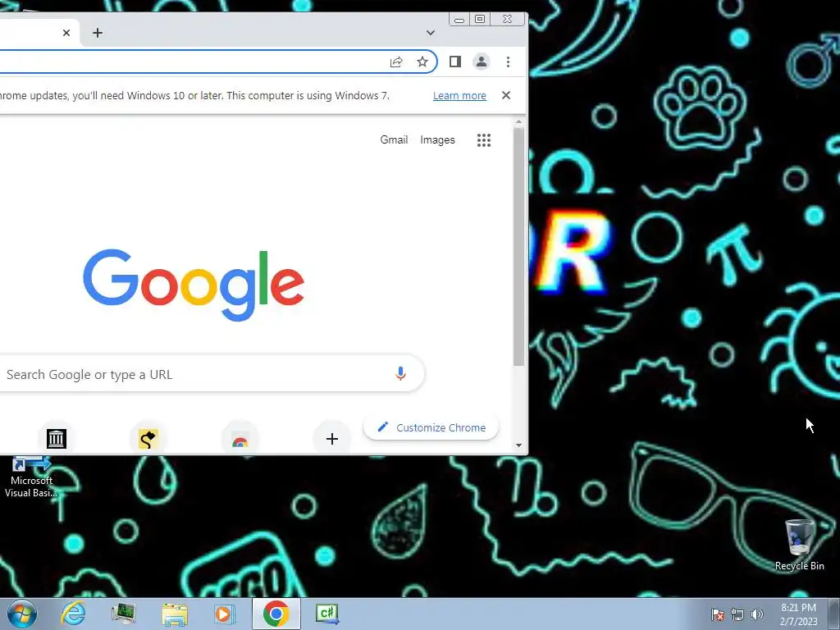Image resolution: width=840 pixels, height=630 pixels.
Task: Open Action Center flag tray icon
Action: (x=717, y=614)
